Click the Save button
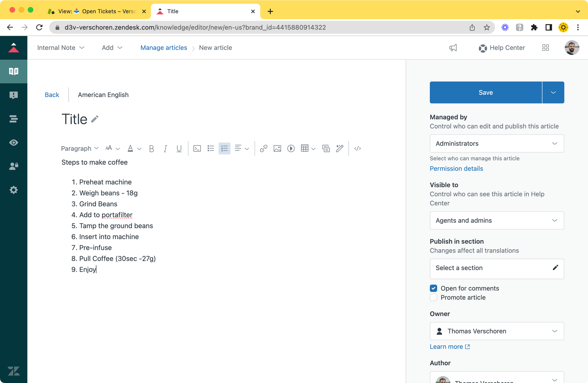Screen dimensions: 588x383 pyautogui.click(x=485, y=93)
